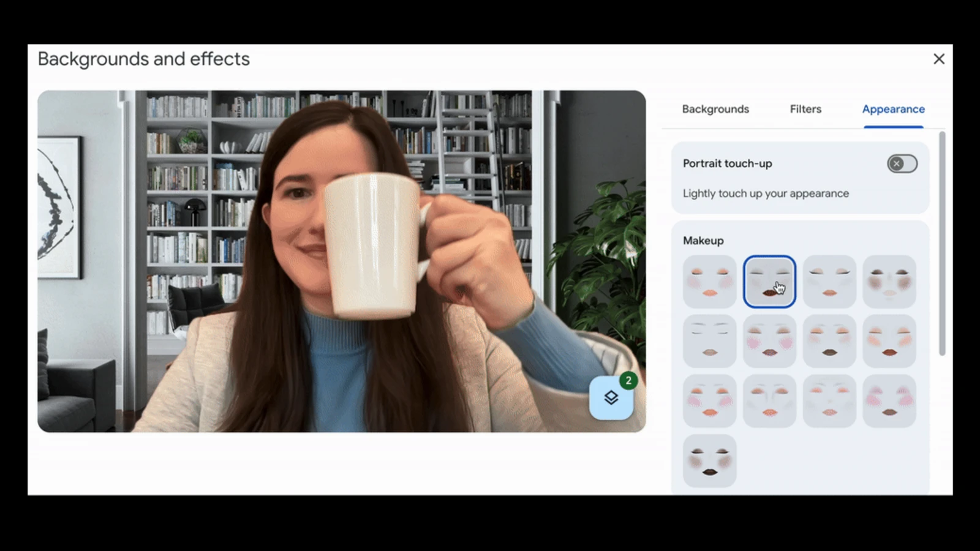
Task: Click the applied effects layers icon
Action: [611, 398]
